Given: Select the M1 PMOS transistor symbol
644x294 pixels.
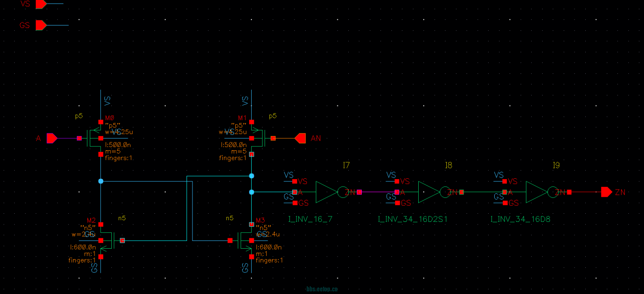Looking at the screenshot, I should 258,138.
